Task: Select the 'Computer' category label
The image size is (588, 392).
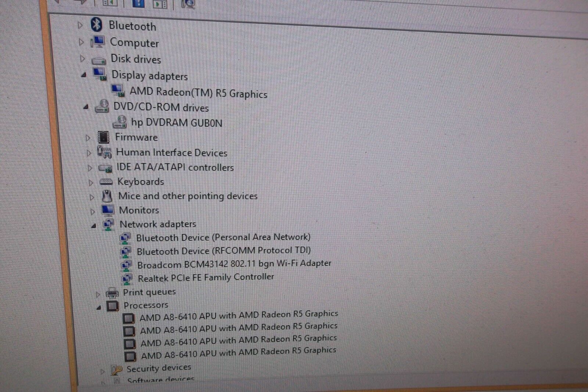Action: (x=135, y=43)
